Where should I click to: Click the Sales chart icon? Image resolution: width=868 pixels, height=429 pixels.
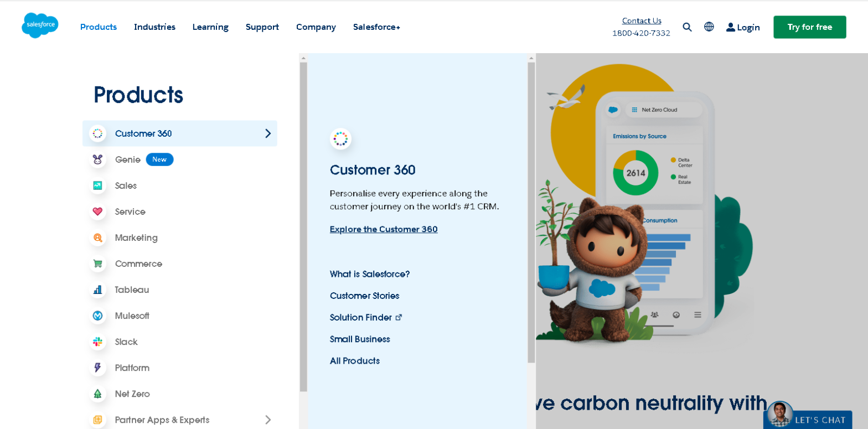click(97, 185)
